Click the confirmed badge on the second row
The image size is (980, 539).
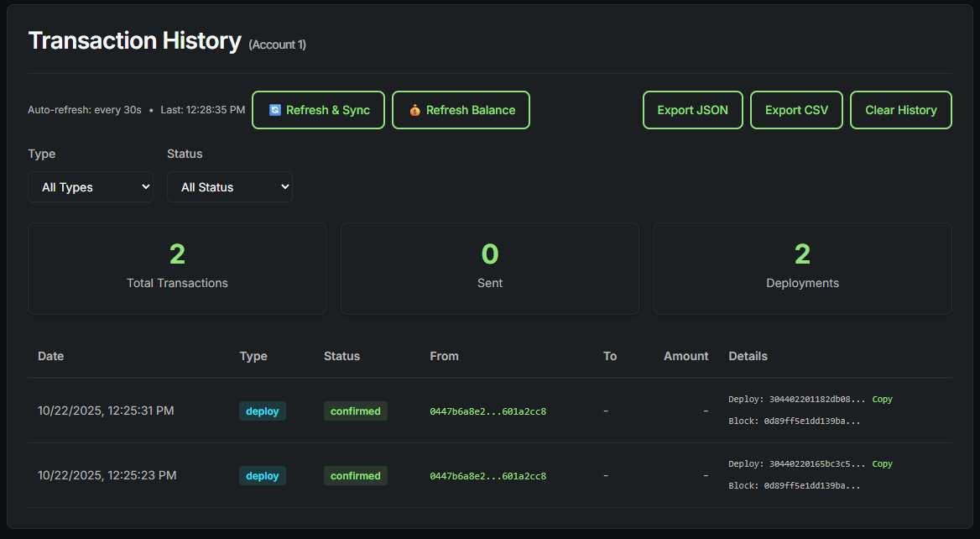(x=355, y=475)
